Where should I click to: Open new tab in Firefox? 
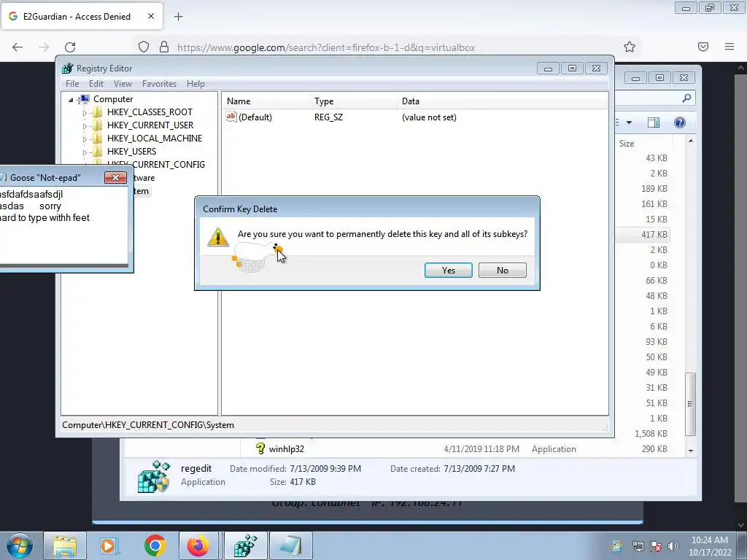[x=178, y=17]
